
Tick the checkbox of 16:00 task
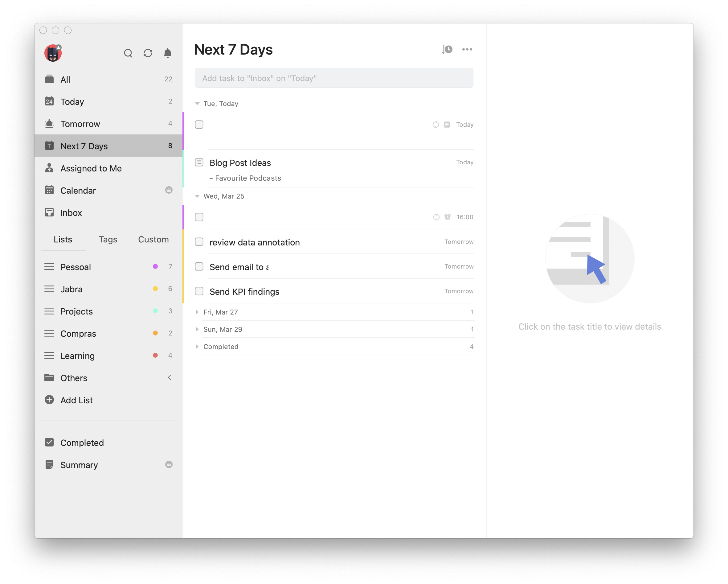[x=199, y=217]
